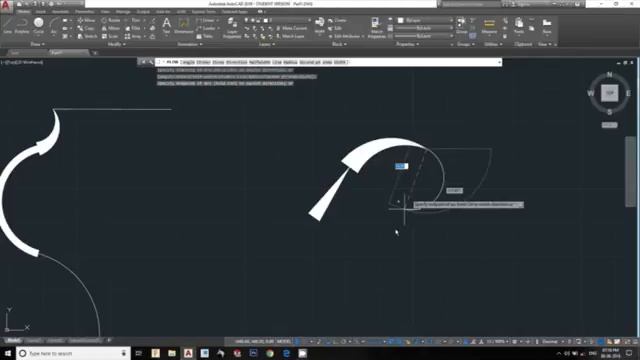This screenshot has height=360, width=640.
Task: Click the drawing area vertical scrollbar
Action: (630, 171)
